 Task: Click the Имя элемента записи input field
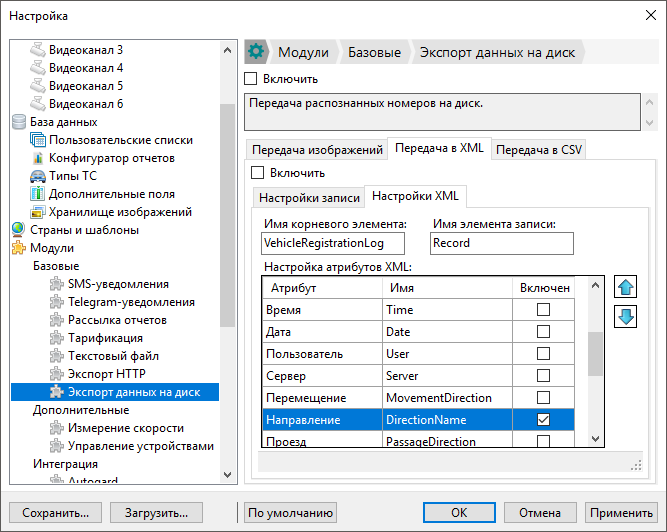(x=502, y=243)
